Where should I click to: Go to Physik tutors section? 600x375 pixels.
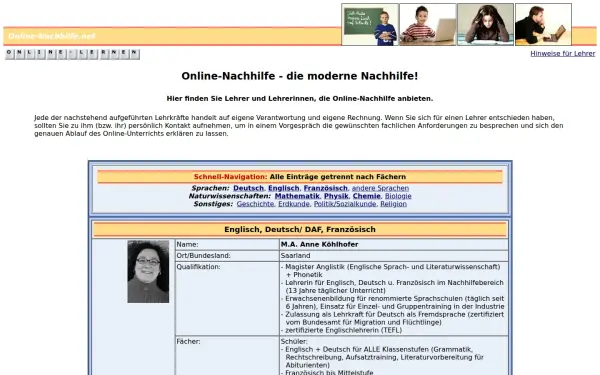pyautogui.click(x=336, y=196)
